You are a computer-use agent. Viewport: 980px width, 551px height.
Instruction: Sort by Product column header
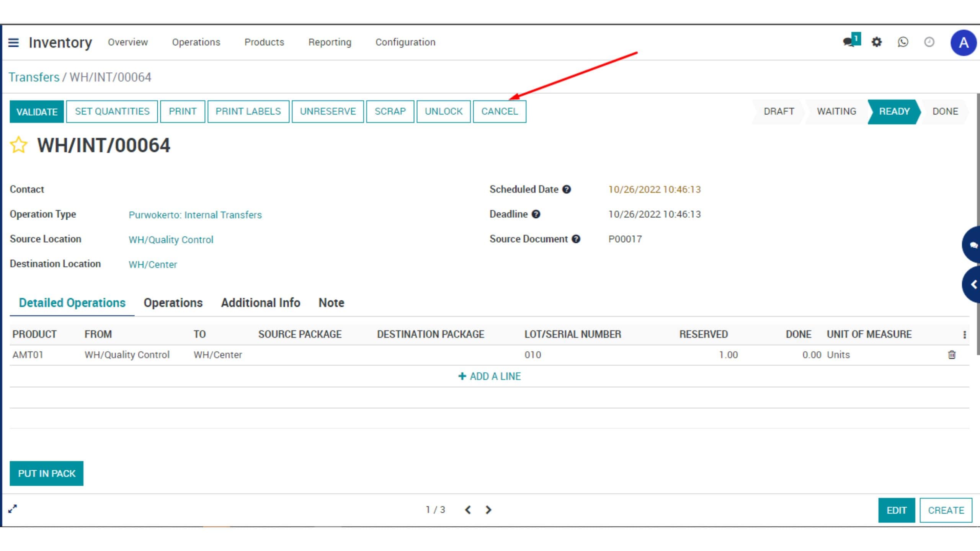coord(34,334)
